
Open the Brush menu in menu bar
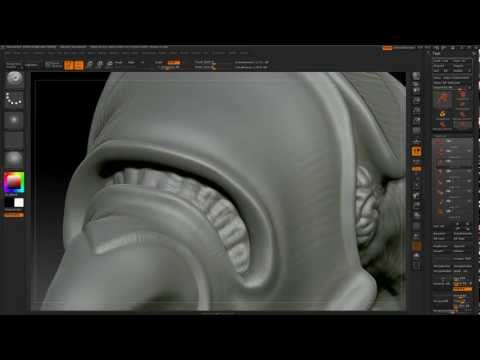(x=17, y=53)
